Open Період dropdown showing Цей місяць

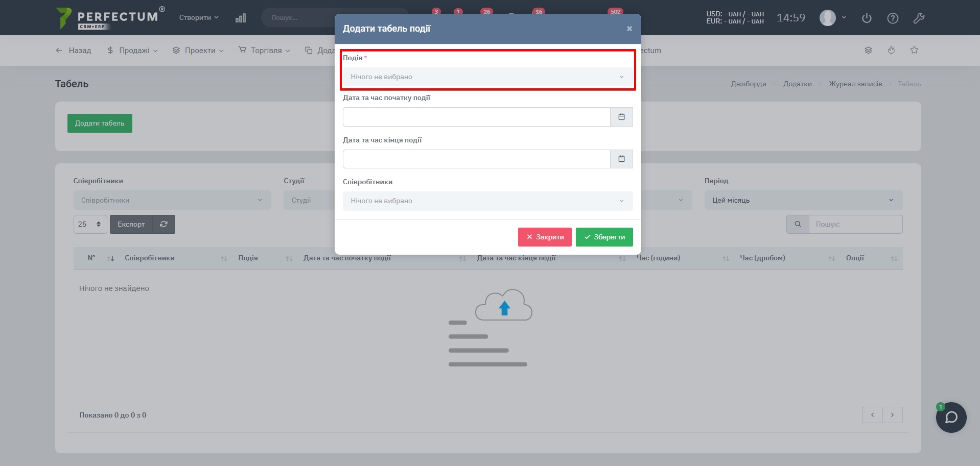coord(803,200)
